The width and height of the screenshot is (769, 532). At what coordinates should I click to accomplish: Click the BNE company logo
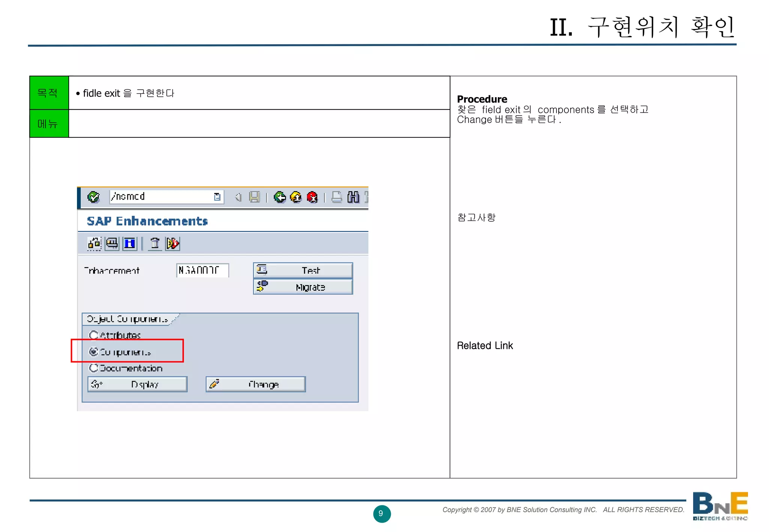(x=720, y=506)
